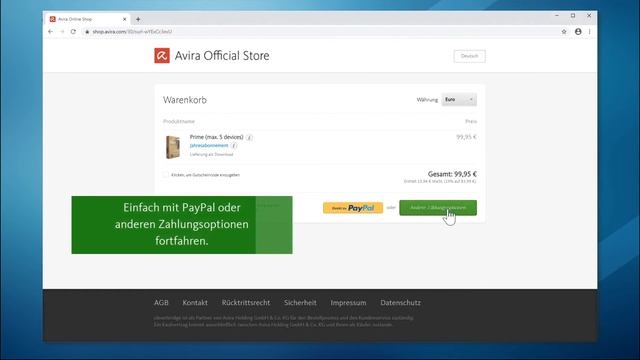
Task: Click Andere Zahlungsoptionen green button
Action: (x=438, y=208)
